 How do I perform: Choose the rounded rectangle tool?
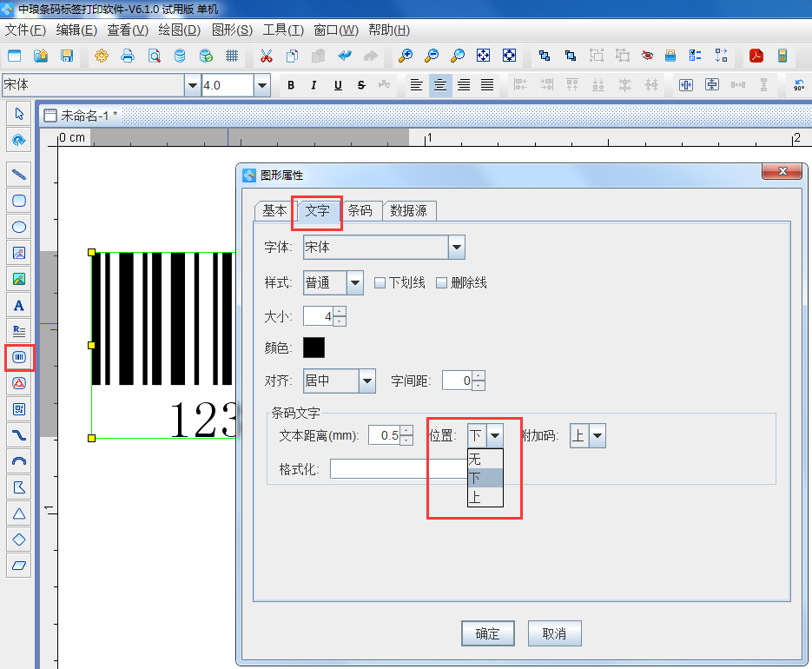coord(18,201)
